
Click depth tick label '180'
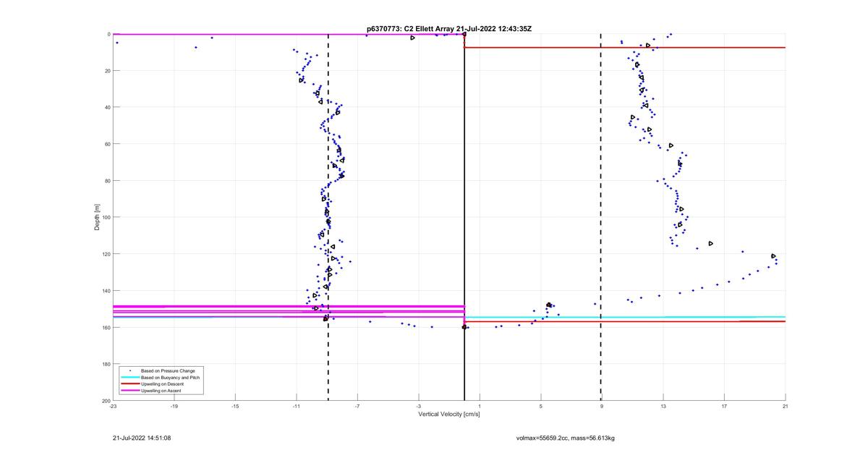point(106,364)
